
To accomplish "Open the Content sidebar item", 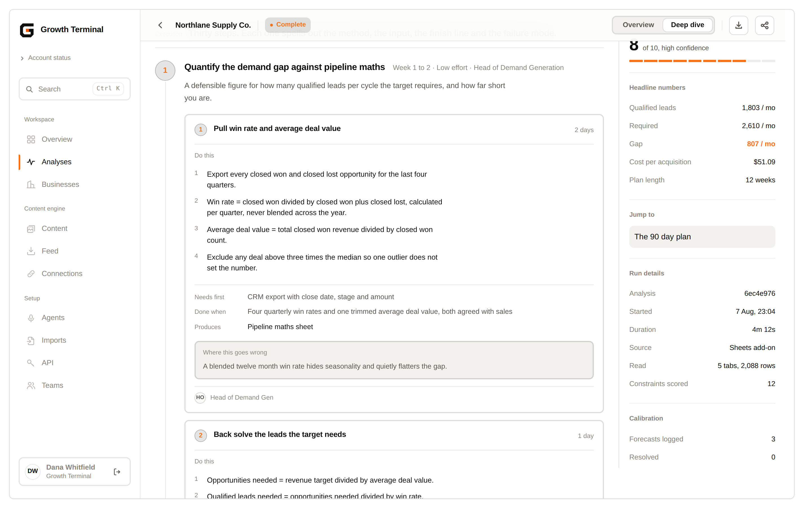I will coord(74,229).
